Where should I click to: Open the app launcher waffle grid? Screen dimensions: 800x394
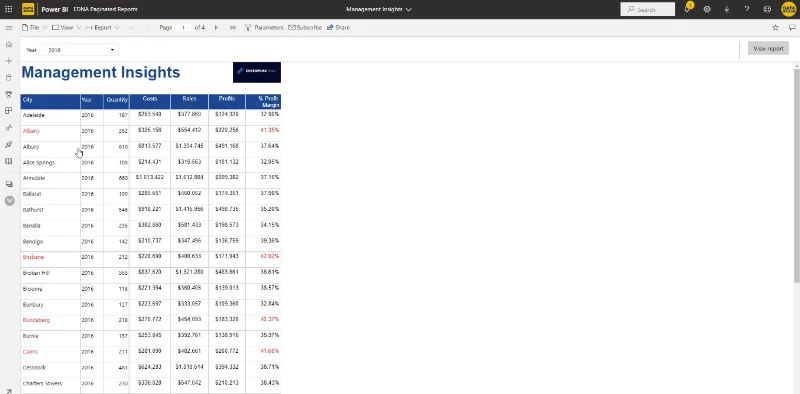(x=9, y=9)
